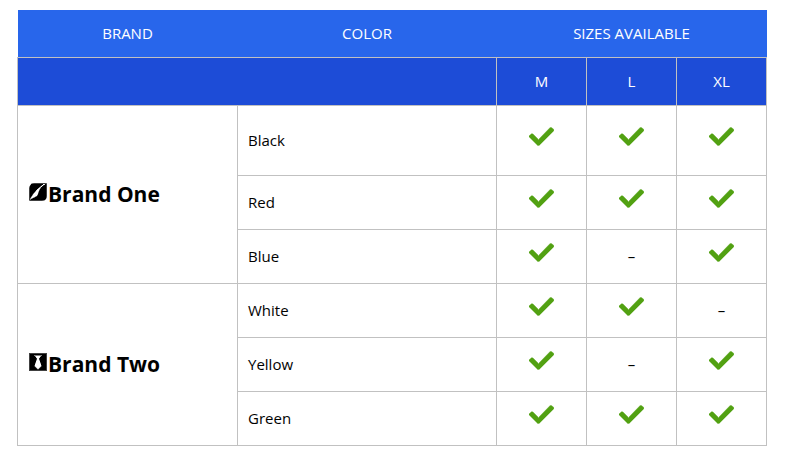Click the Brand Two tie icon
The height and width of the screenshot is (456, 790).
[38, 362]
